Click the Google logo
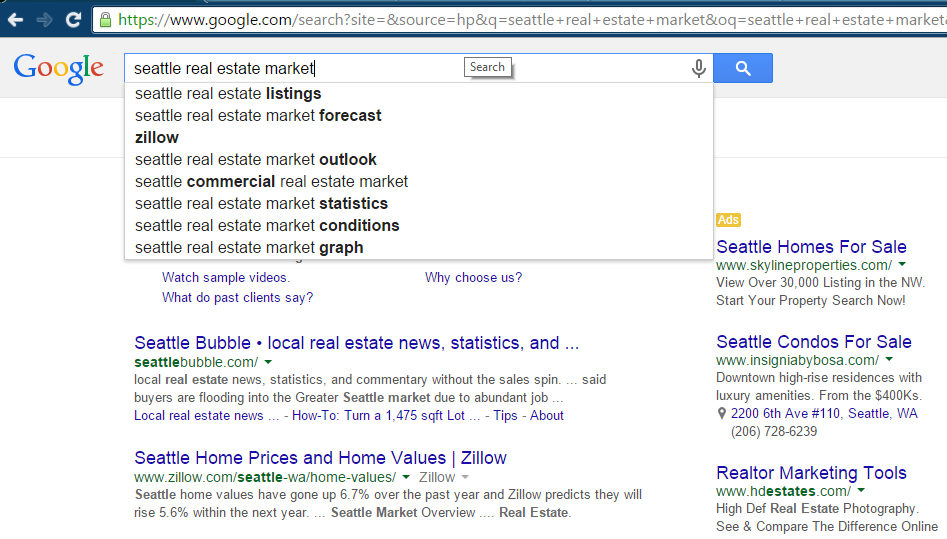This screenshot has height=539, width=947. (x=58, y=68)
